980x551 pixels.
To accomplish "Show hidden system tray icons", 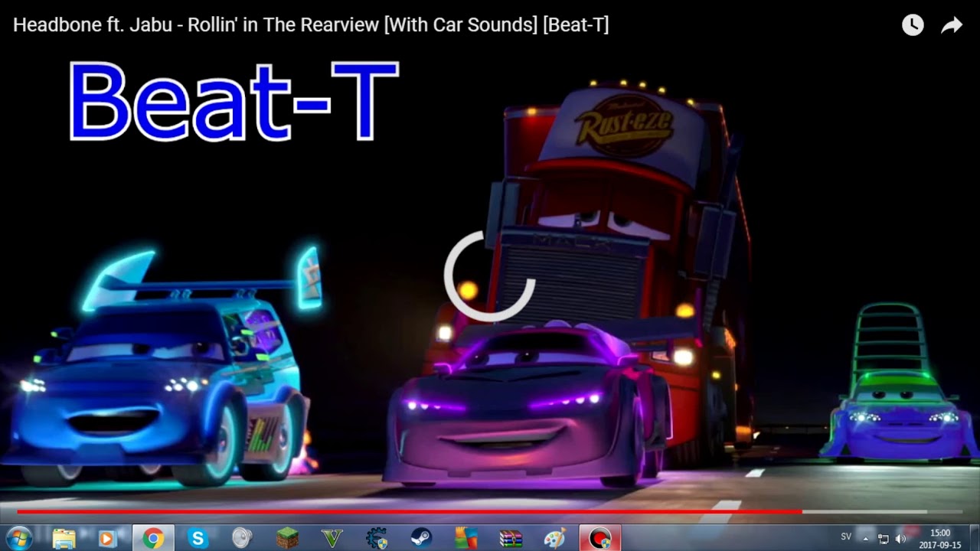I will pyautogui.click(x=866, y=539).
